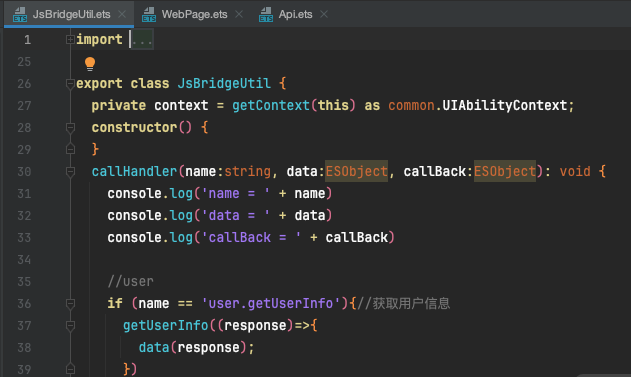Click the fold end marker on line 29
The height and width of the screenshot is (377, 631).
[x=70, y=150]
